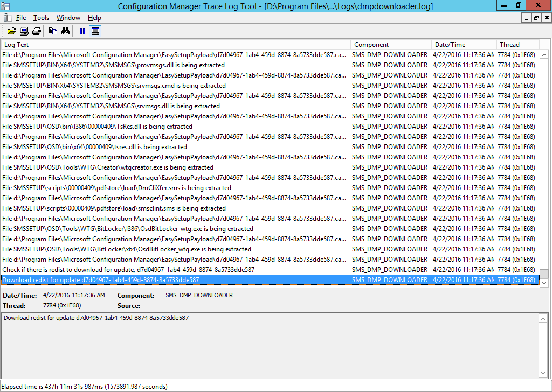552x392 pixels.
Task: Click the Copy to clipboard icon
Action: click(x=53, y=31)
